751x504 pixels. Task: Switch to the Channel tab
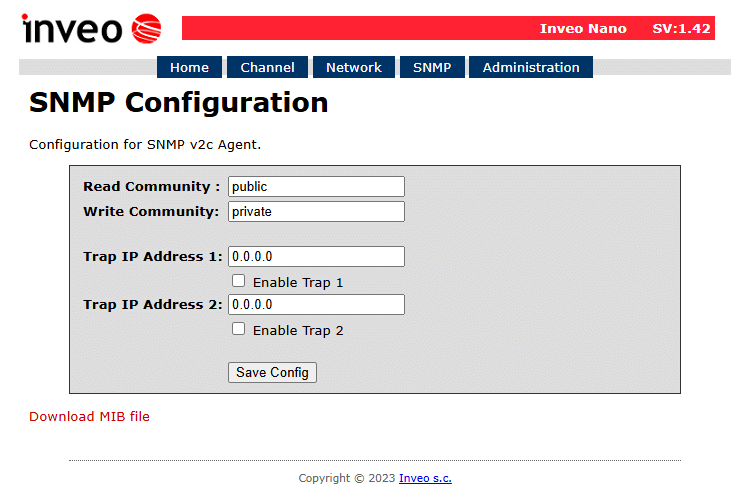tap(267, 67)
